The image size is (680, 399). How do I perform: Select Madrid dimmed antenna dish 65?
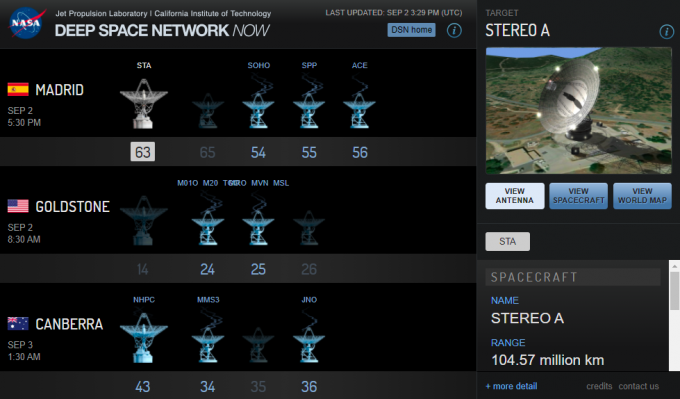[x=208, y=111]
